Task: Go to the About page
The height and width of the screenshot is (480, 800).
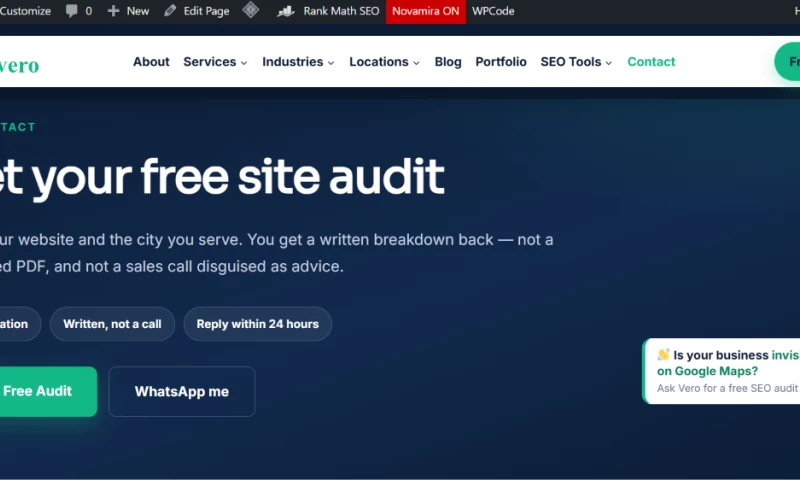Action: pos(151,62)
